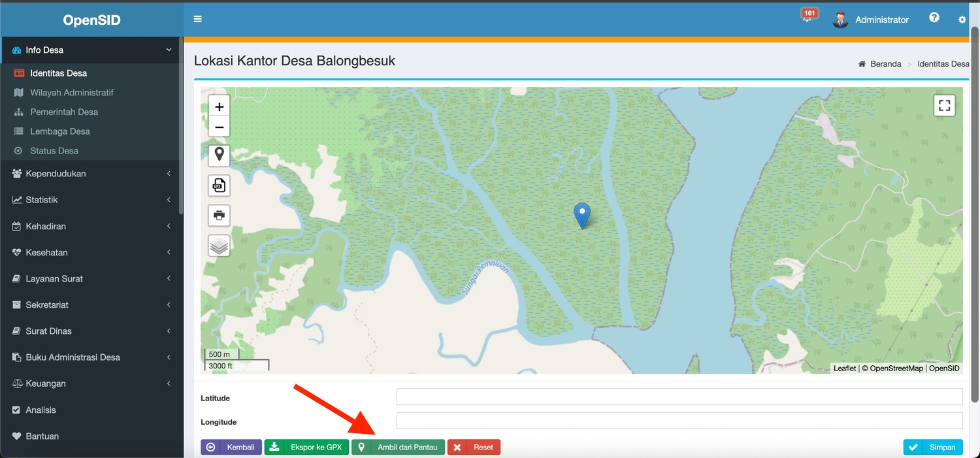Click the map location marker tool
The image size is (980, 458).
[219, 155]
